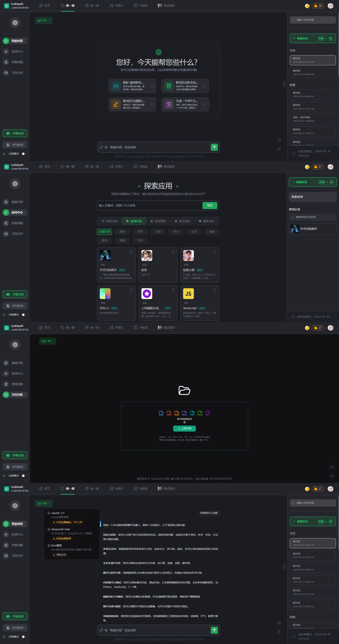
Task: Click the purple star icon of 上传截图生成 app
Action: [147, 294]
